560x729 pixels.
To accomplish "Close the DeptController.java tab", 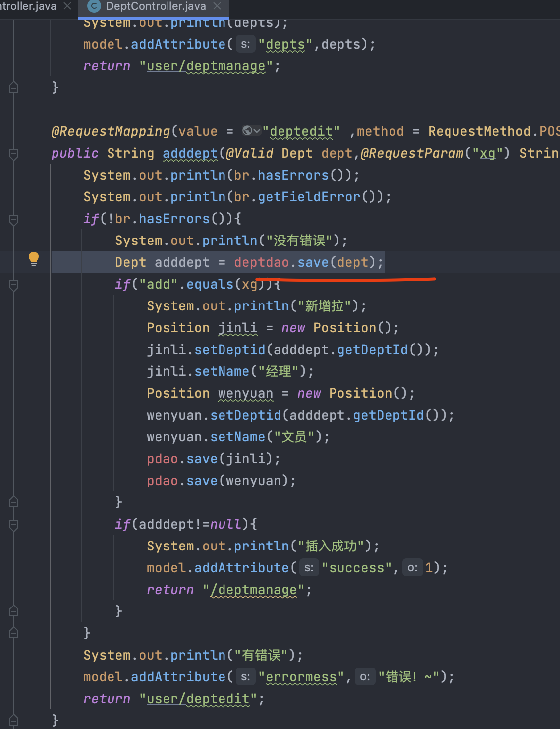I will coord(217,6).
